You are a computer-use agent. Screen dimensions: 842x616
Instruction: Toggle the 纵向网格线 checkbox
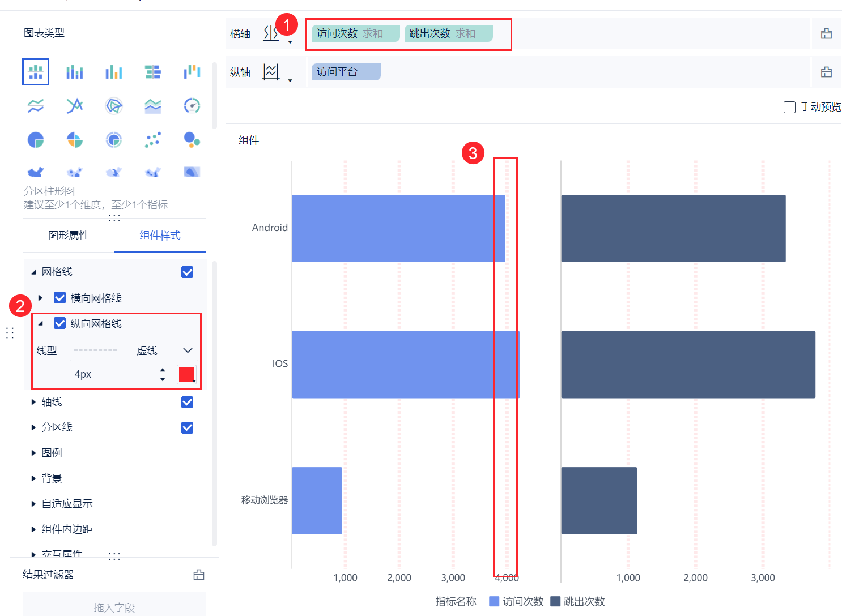(x=59, y=323)
